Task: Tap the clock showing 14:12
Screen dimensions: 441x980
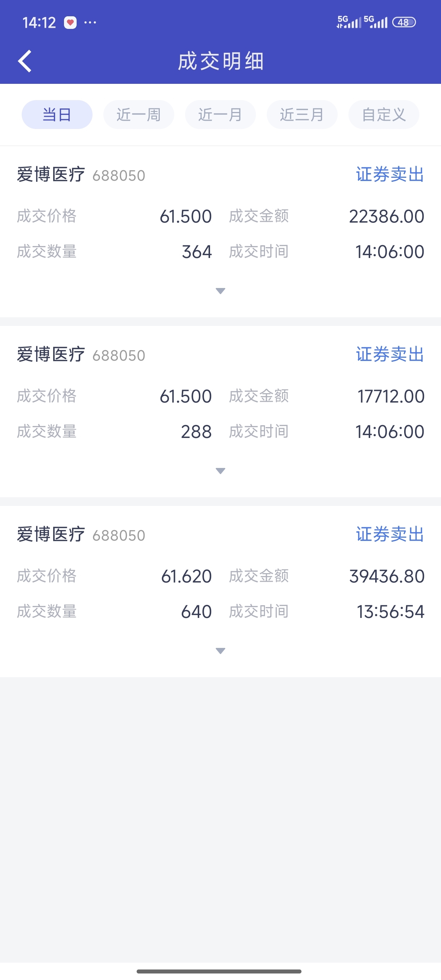Action: coord(39,23)
